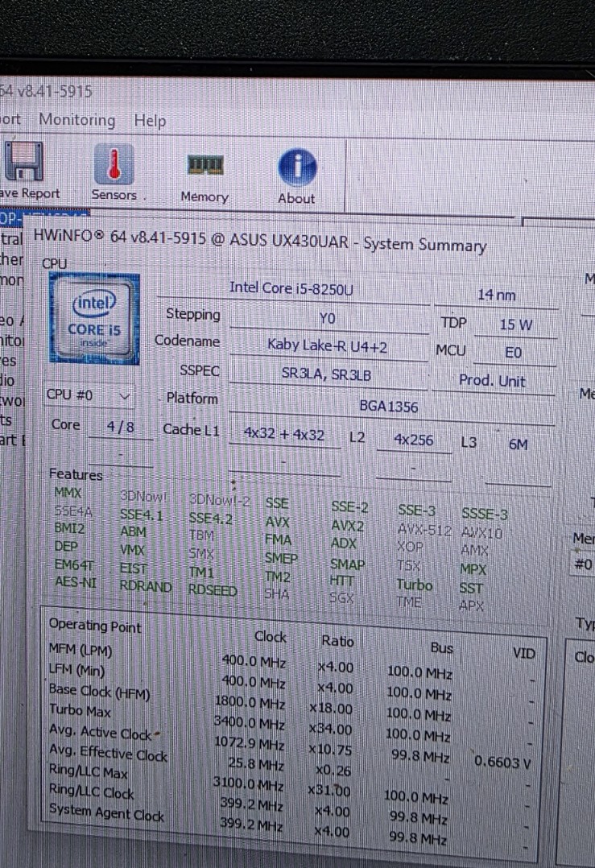595x868 pixels.
Task: Click the L2 cache value 4x256
Action: 414,440
